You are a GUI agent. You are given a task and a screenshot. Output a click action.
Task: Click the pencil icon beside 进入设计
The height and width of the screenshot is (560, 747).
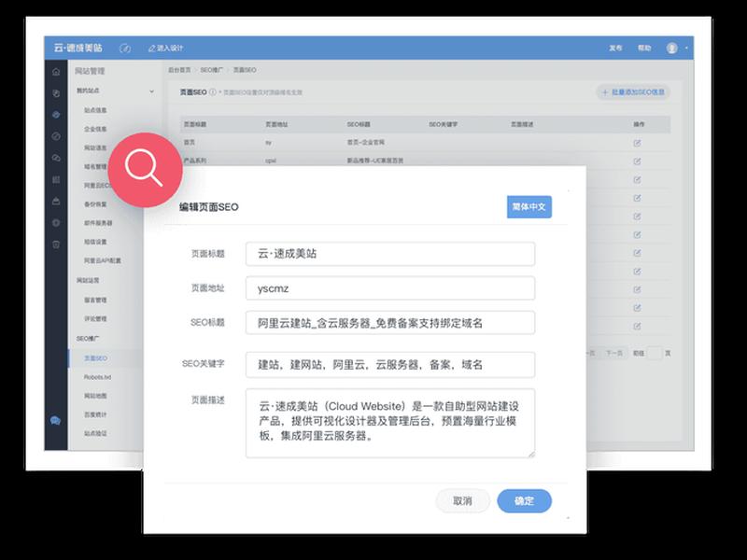[152, 49]
